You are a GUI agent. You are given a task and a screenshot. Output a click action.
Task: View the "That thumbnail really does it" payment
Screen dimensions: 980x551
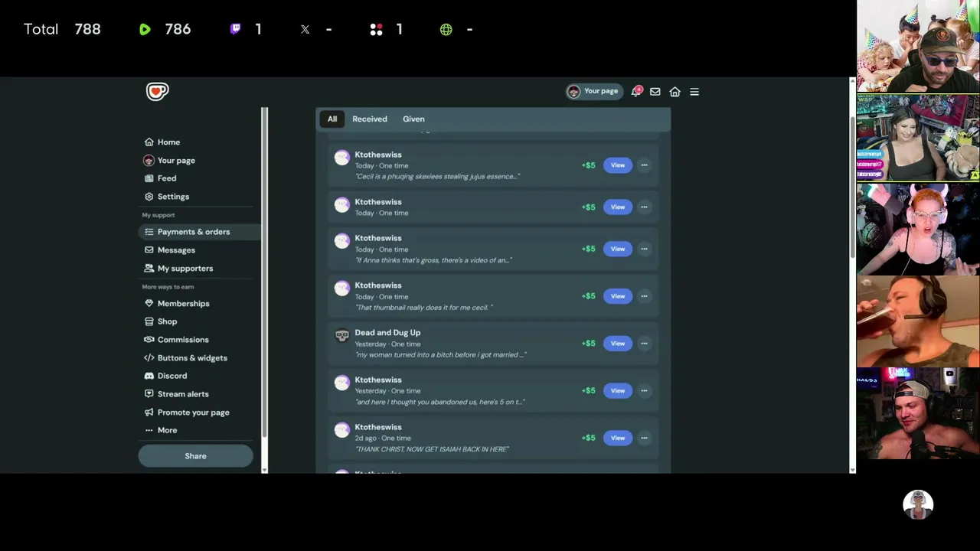coord(618,296)
